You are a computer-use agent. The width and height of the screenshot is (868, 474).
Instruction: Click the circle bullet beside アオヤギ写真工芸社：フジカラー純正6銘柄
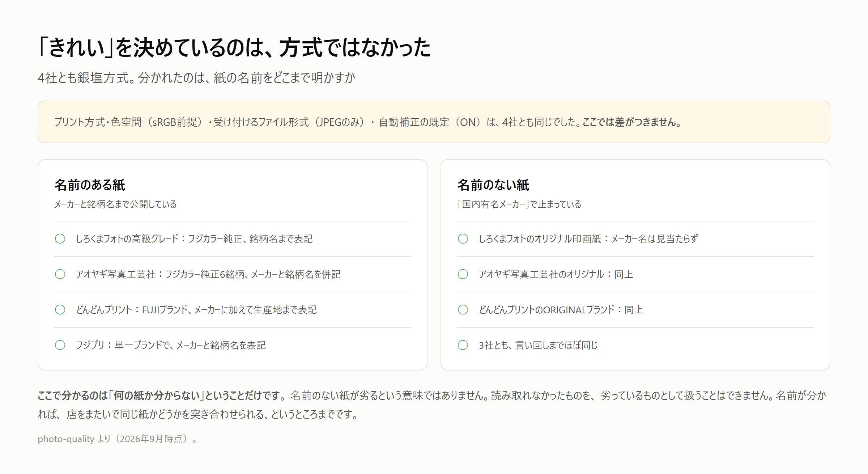pos(60,274)
